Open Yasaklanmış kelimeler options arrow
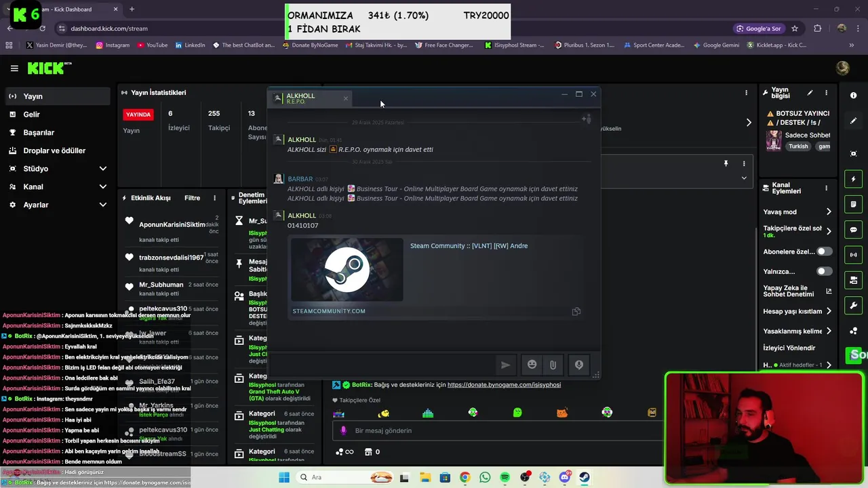This screenshot has height=488, width=868. coord(829,331)
